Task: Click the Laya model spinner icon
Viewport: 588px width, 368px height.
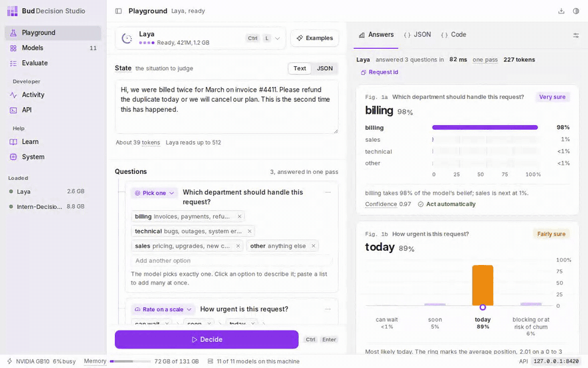Action: (x=127, y=38)
